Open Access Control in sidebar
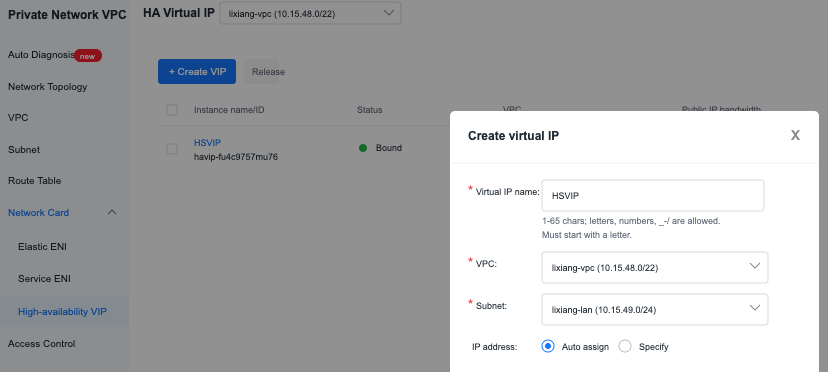Image resolution: width=828 pixels, height=372 pixels. pos(42,343)
